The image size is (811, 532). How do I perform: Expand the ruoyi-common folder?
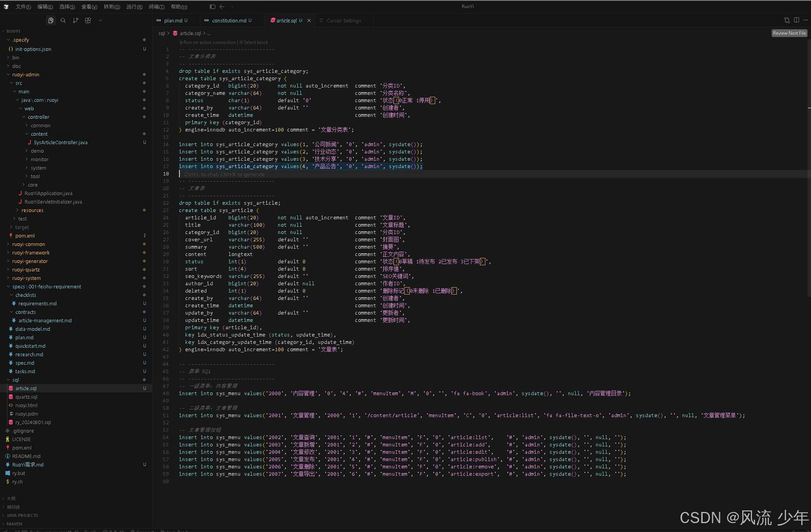pyautogui.click(x=29, y=244)
